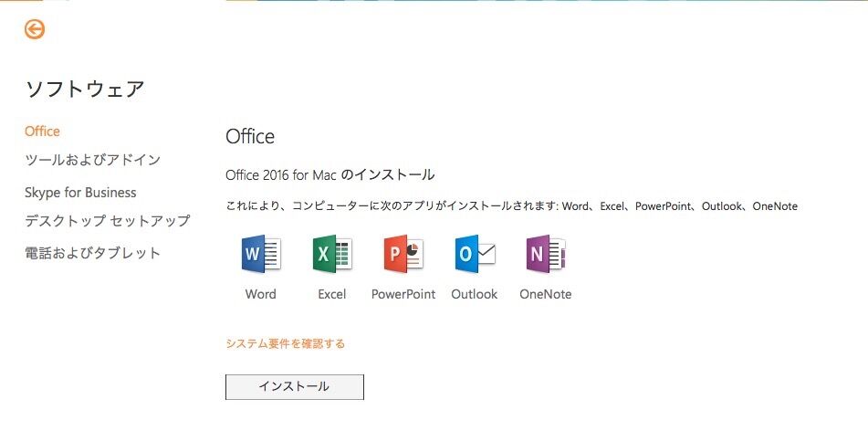
Task: Click the Outlook application icon
Action: click(x=475, y=254)
